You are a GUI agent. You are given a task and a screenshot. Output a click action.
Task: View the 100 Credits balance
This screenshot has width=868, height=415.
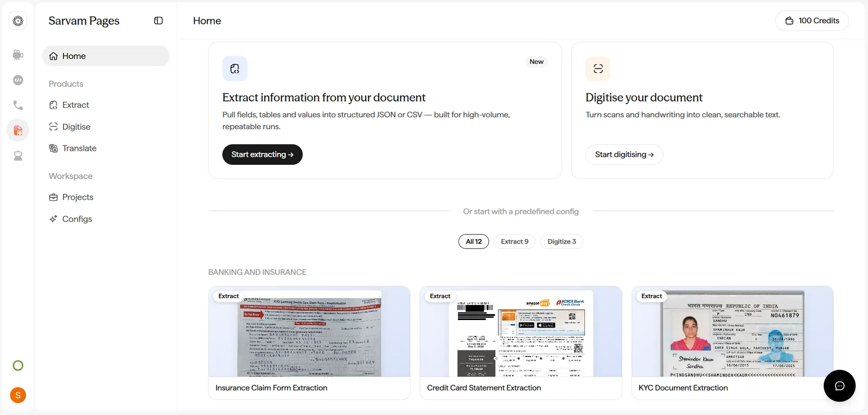point(812,21)
